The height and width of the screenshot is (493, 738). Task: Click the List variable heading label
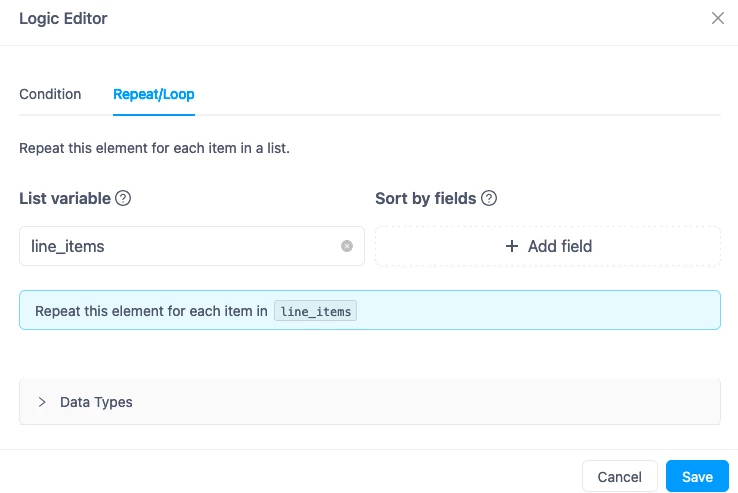point(65,198)
